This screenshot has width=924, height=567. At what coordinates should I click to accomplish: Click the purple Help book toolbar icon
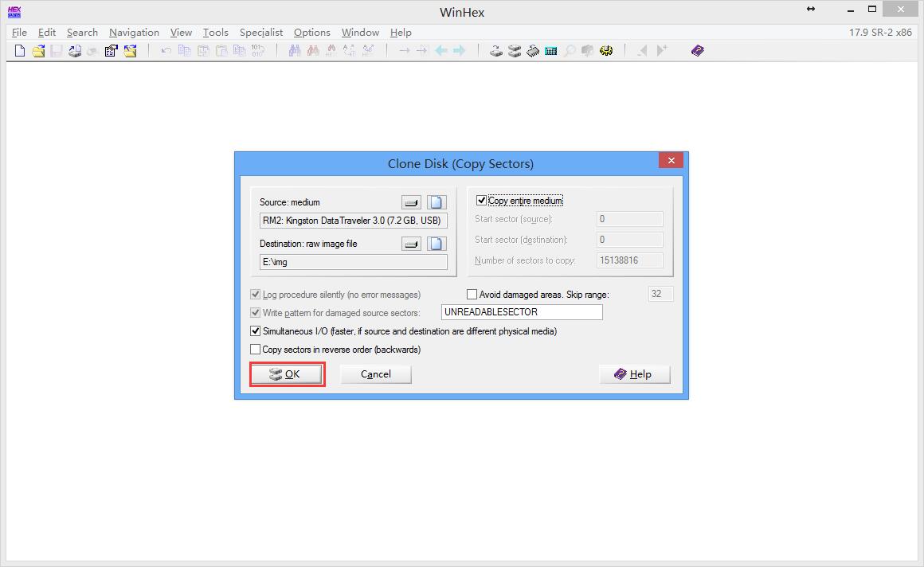click(698, 51)
